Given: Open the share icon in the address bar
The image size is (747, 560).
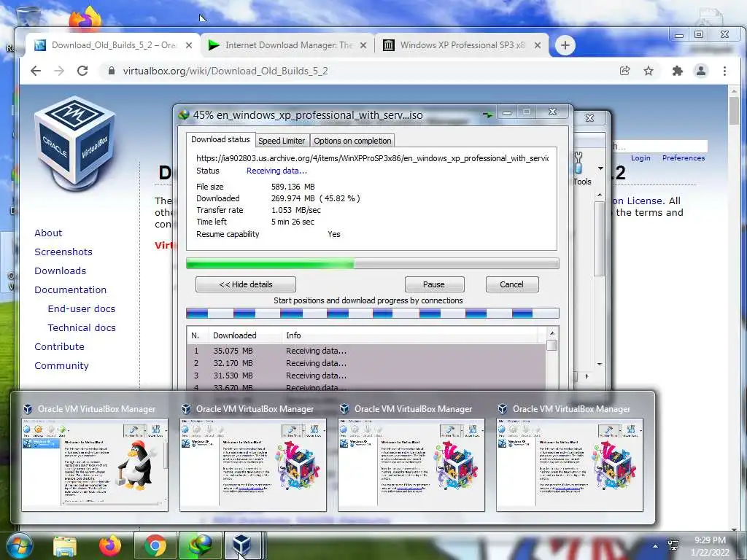Looking at the screenshot, I should [x=624, y=71].
